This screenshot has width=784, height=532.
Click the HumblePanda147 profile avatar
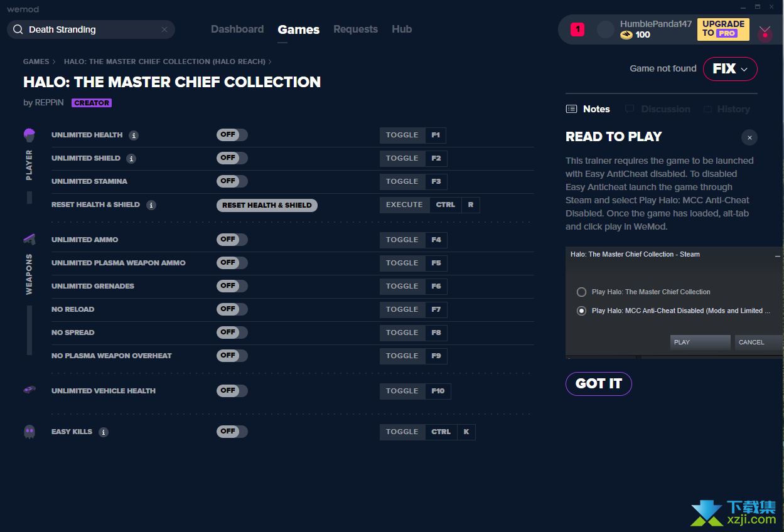[x=605, y=29]
